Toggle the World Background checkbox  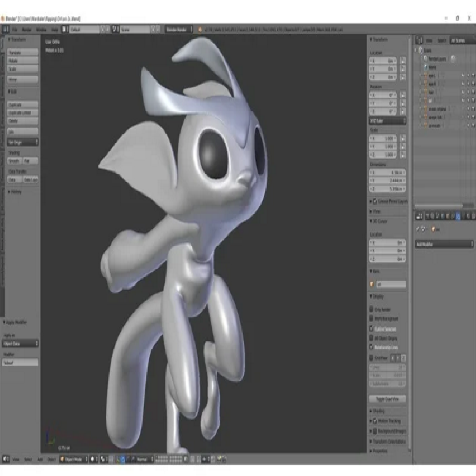pyautogui.click(x=371, y=318)
